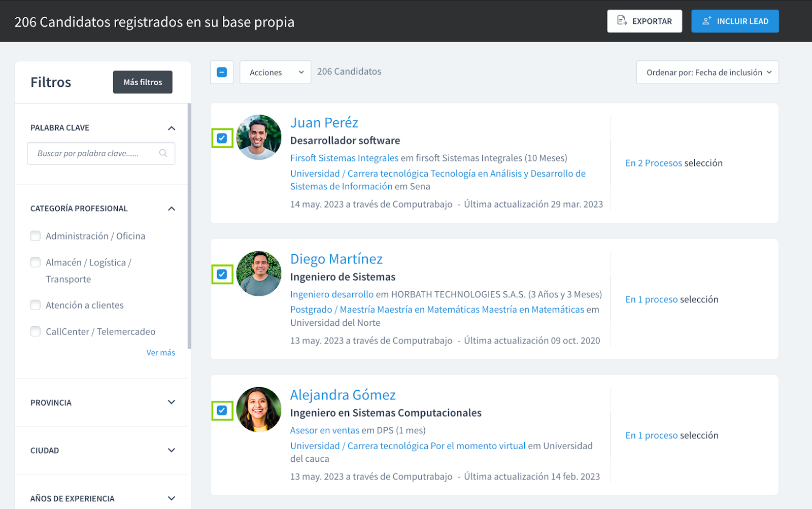Open the Ordenar por sort dropdown

pos(707,73)
